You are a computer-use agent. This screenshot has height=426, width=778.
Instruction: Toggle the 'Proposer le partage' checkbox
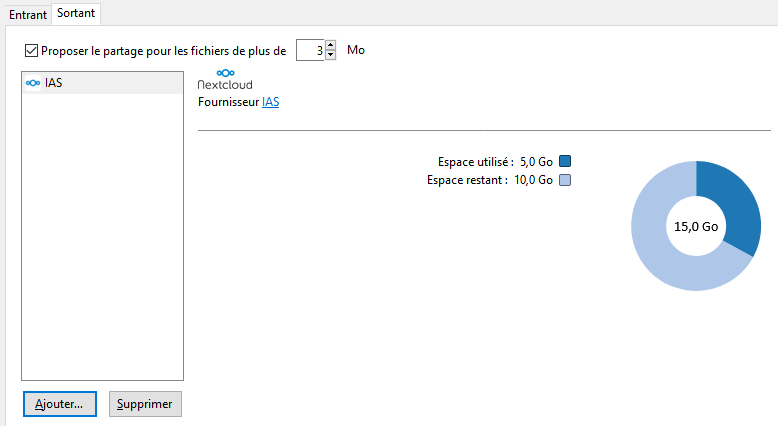(x=31, y=50)
